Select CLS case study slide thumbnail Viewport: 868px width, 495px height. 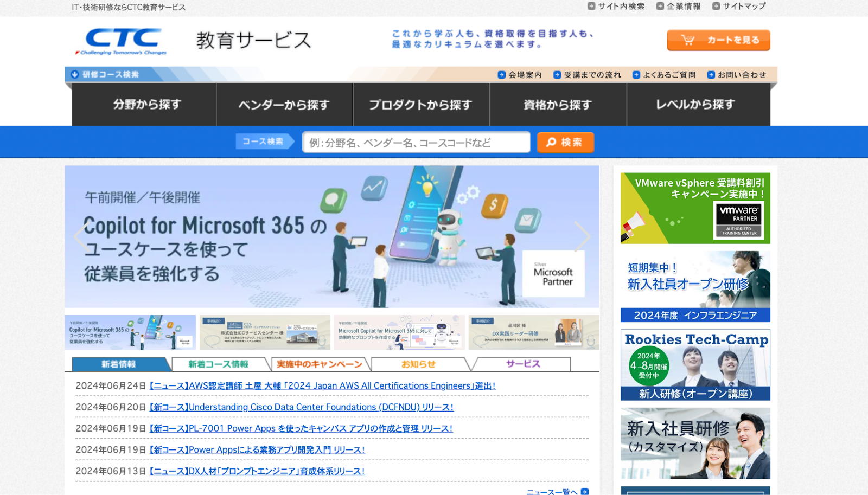tap(265, 332)
